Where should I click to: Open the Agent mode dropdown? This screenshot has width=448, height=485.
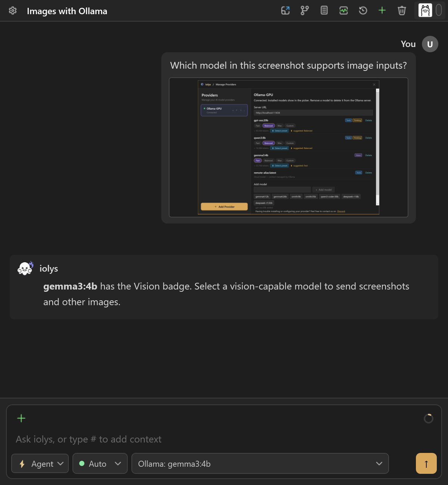pyautogui.click(x=40, y=464)
